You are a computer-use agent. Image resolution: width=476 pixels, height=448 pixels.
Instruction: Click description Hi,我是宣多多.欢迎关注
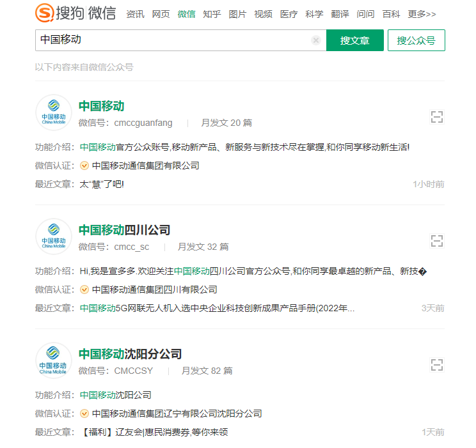tap(253, 271)
